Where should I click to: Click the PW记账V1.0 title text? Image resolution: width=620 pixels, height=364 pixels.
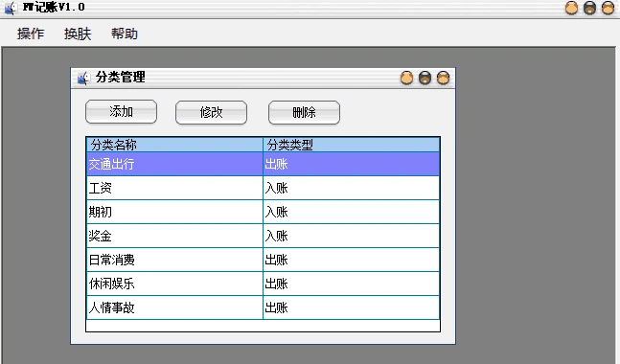tap(54, 7)
